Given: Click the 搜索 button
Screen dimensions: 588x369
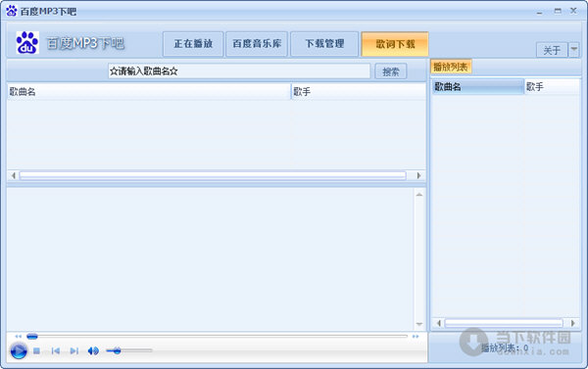Looking at the screenshot, I should [x=391, y=71].
